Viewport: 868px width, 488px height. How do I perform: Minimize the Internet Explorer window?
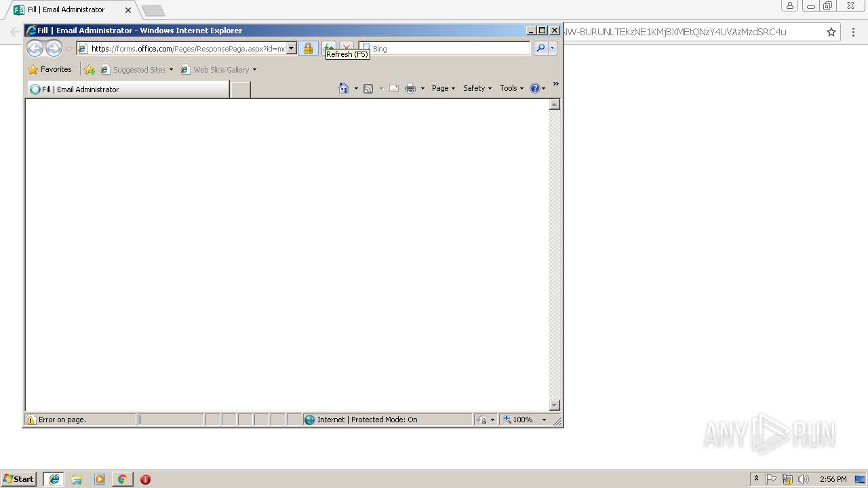pyautogui.click(x=532, y=30)
